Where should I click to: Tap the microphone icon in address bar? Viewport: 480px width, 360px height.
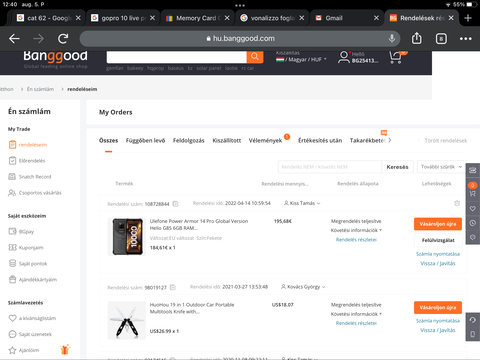pos(392,38)
